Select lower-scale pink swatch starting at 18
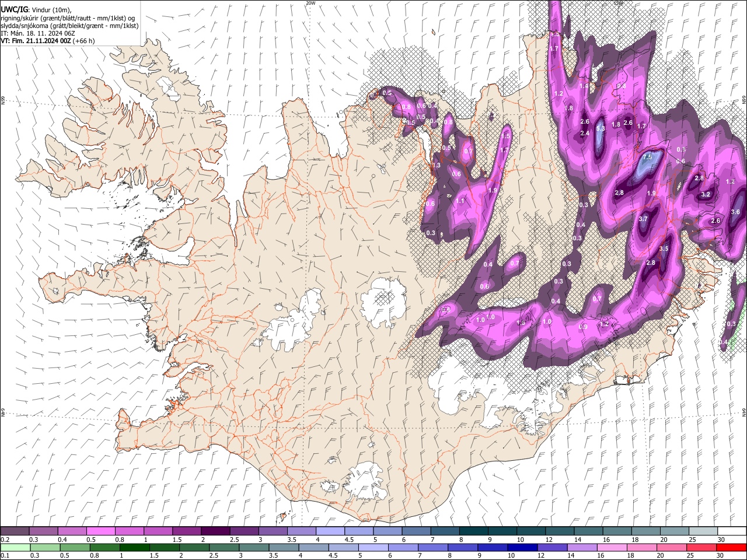Screen dimensions: 747x560 (641, 548)
